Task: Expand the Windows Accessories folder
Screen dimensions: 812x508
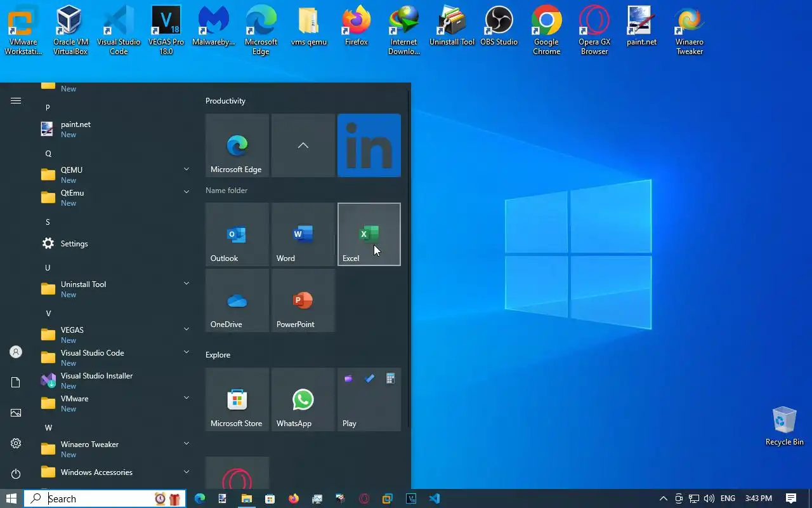Action: (187, 472)
